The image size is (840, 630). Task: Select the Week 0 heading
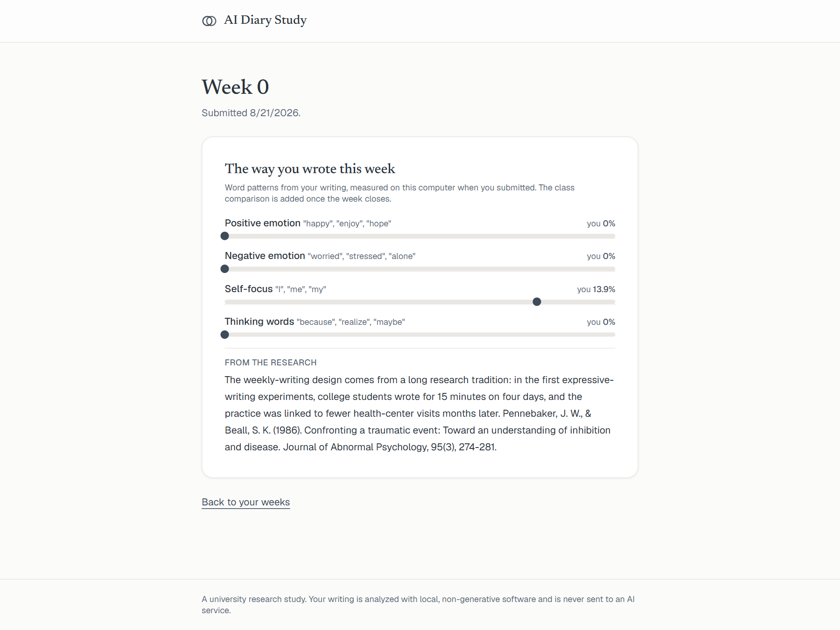point(235,87)
